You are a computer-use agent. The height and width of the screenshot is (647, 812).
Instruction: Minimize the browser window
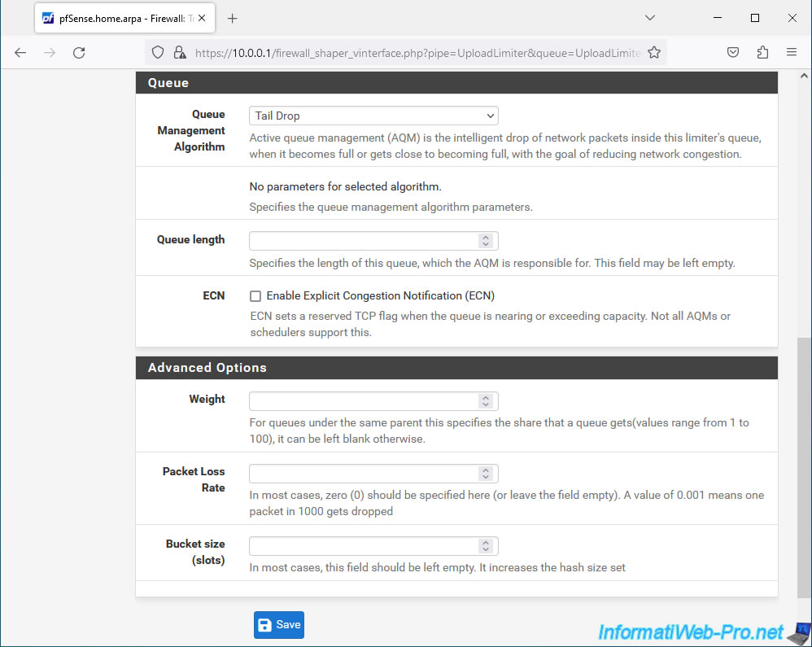(x=718, y=18)
